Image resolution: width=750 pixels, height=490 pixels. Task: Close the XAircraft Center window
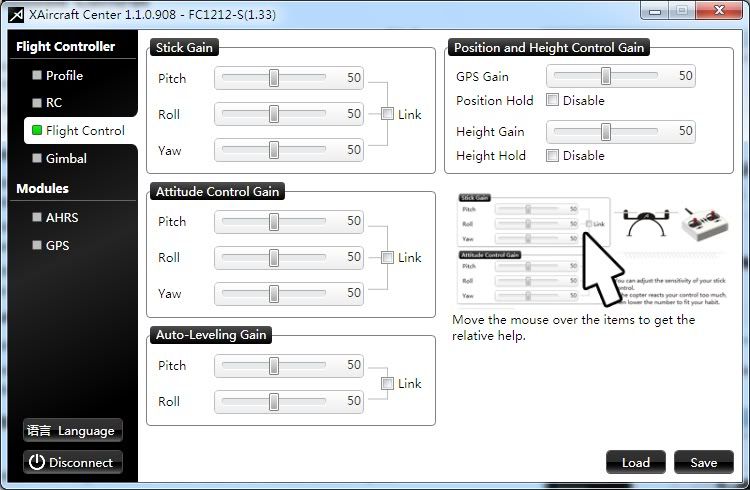[x=719, y=11]
